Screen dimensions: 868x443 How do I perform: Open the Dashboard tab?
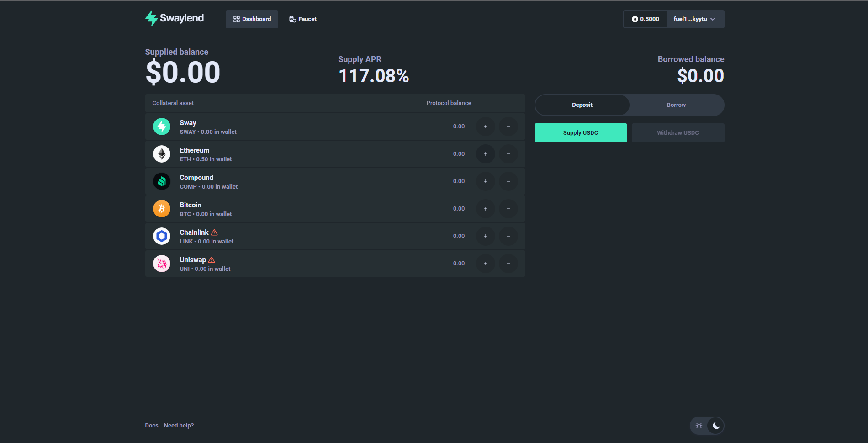[x=252, y=19]
